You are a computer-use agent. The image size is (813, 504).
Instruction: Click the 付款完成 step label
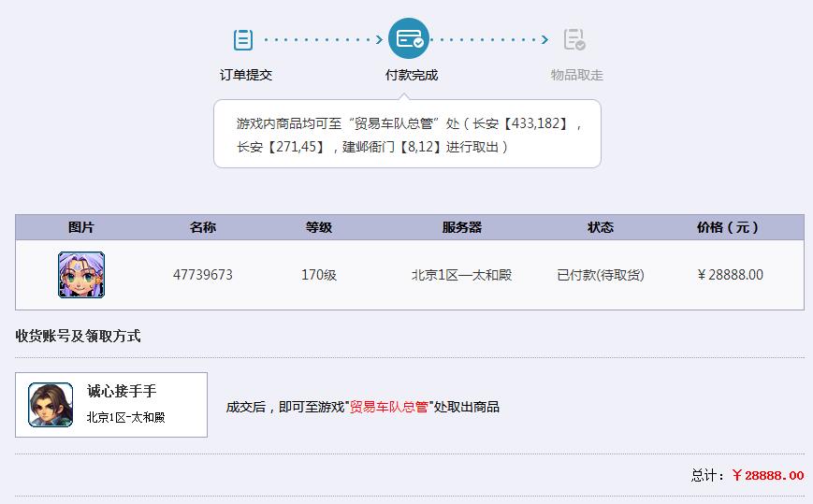[x=412, y=75]
